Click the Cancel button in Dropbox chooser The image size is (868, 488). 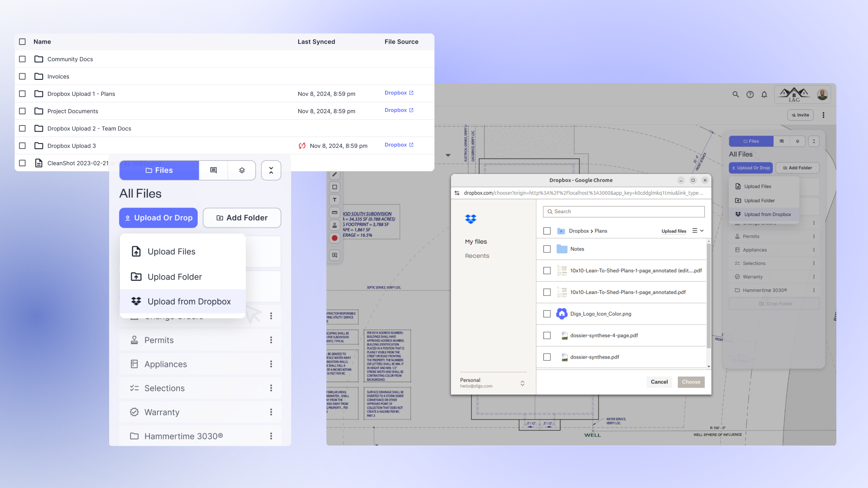pos(659,382)
